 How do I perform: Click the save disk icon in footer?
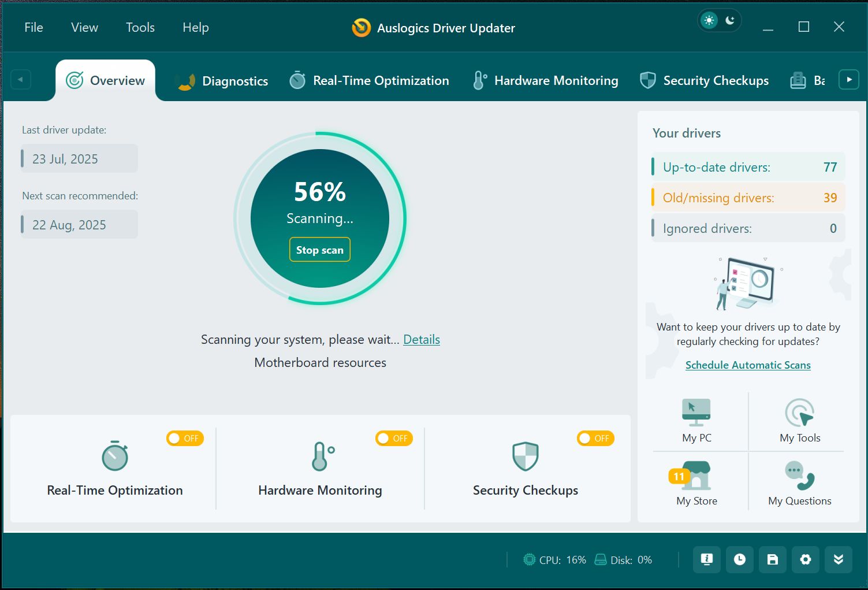pyautogui.click(x=772, y=559)
